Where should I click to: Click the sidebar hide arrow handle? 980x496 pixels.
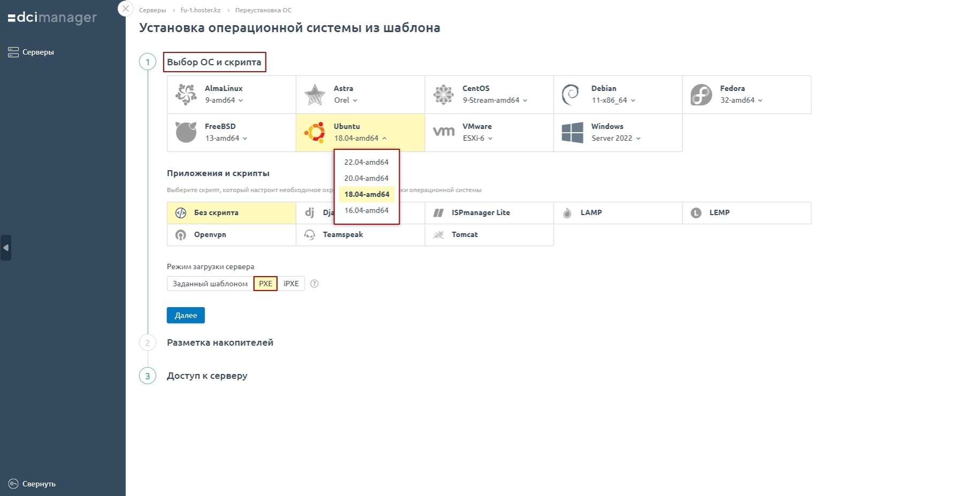pyautogui.click(x=6, y=248)
